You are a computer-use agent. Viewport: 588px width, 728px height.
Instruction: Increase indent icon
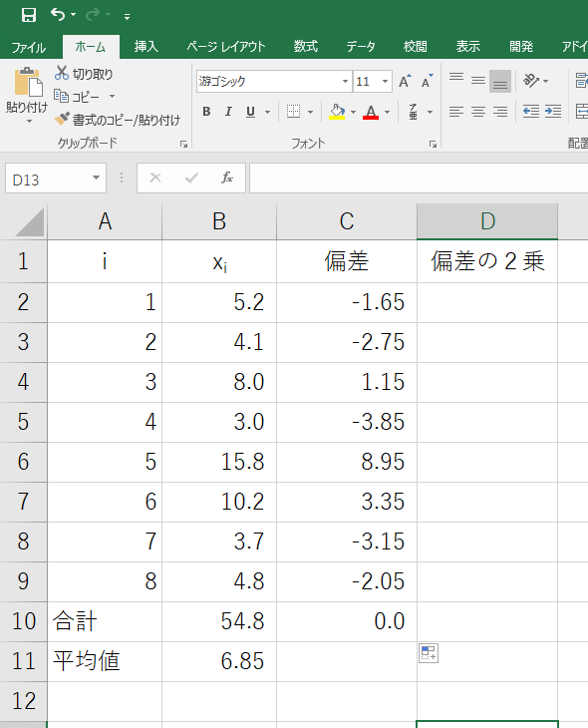(x=553, y=112)
